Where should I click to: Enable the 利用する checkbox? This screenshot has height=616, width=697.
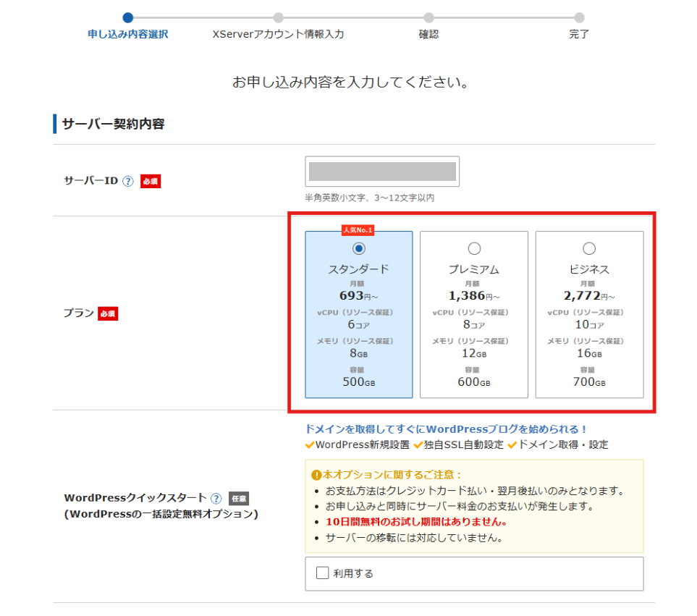click(322, 573)
